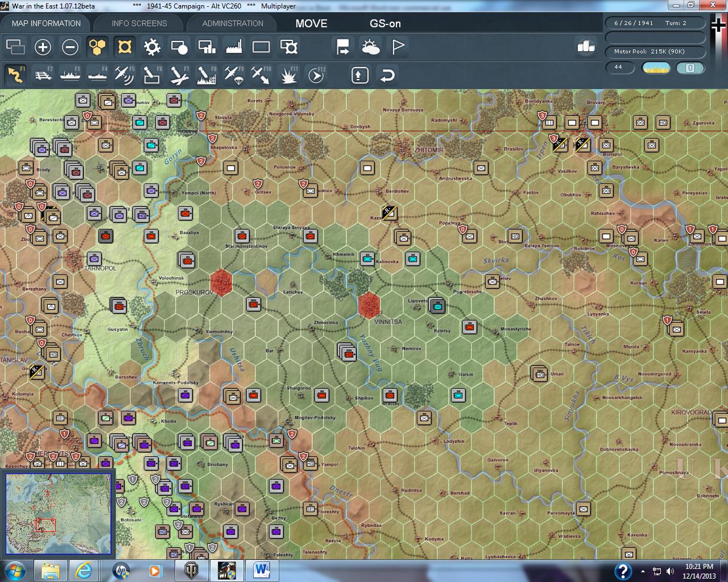Select the red unit counter at Starokonstantinov
The height and width of the screenshot is (582, 728).
(x=242, y=236)
